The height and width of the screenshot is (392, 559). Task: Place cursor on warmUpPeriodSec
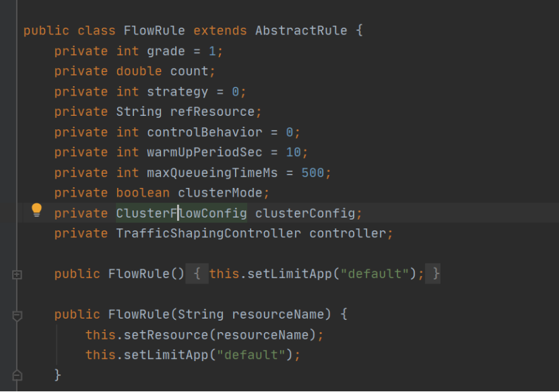(205, 152)
